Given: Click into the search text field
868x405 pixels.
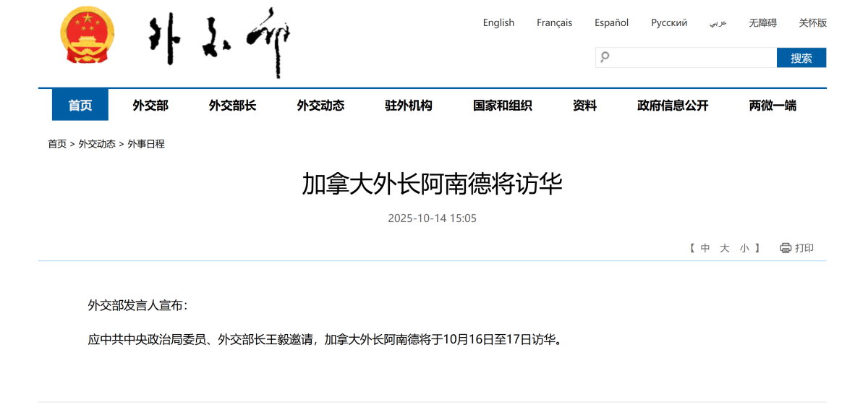Looking at the screenshot, I should (x=691, y=58).
